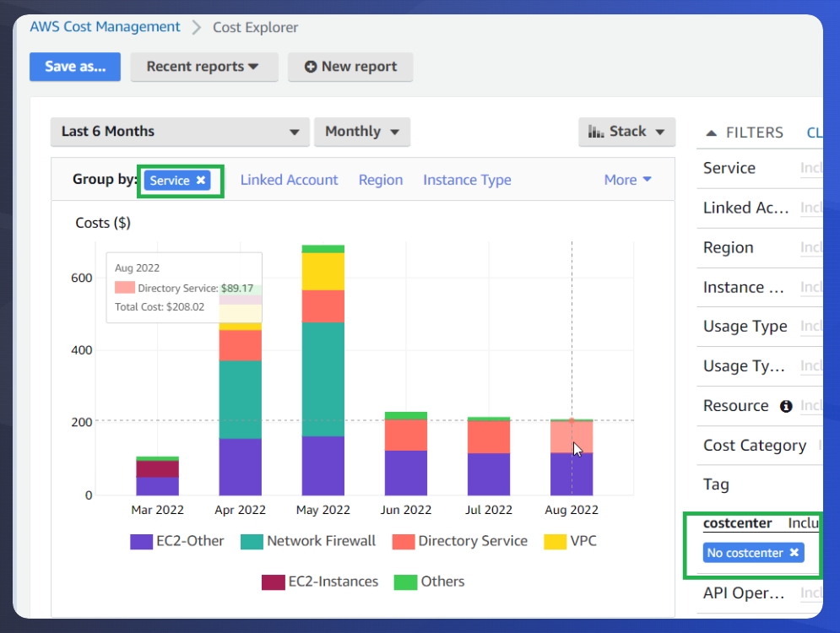The height and width of the screenshot is (633, 840).
Task: Click the Jul 2022 x-axis label
Action: tap(489, 510)
